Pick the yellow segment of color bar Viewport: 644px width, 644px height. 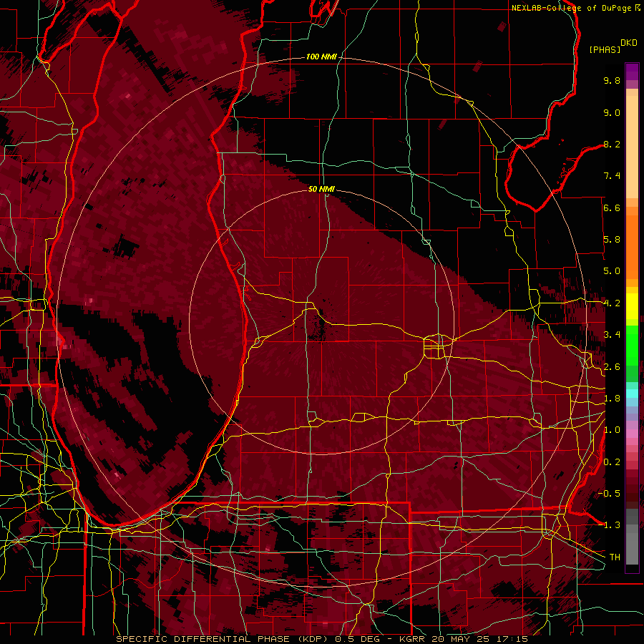click(x=632, y=306)
